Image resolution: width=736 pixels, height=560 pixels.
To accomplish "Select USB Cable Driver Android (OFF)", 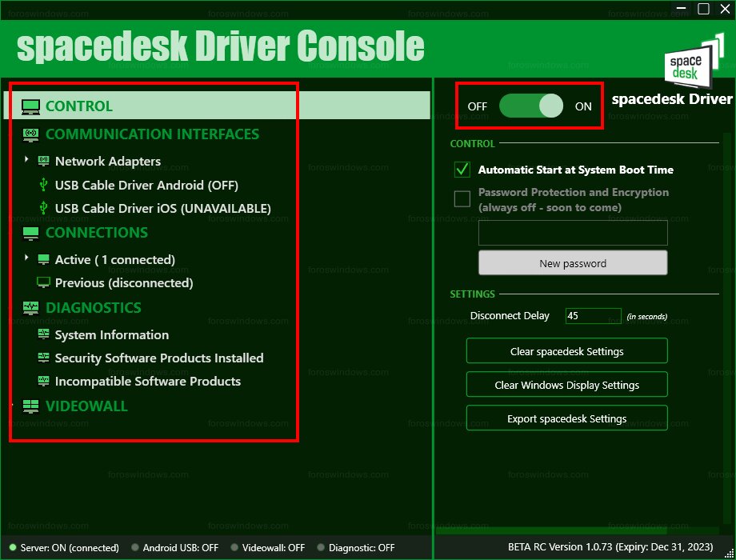I will [x=146, y=186].
